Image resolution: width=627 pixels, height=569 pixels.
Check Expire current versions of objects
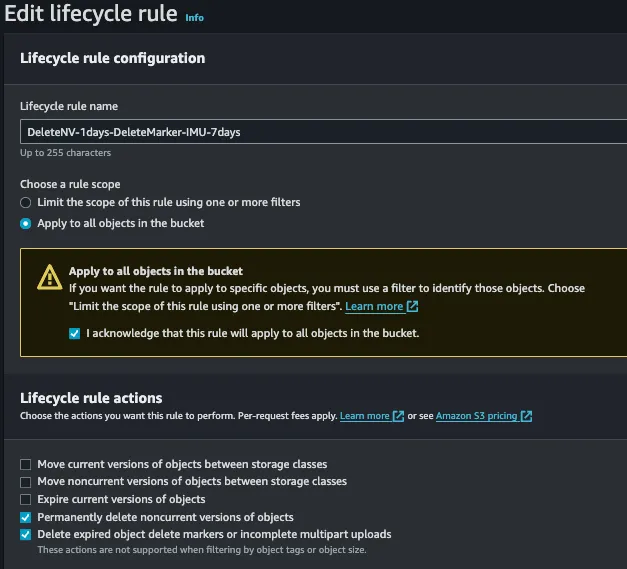coord(26,499)
